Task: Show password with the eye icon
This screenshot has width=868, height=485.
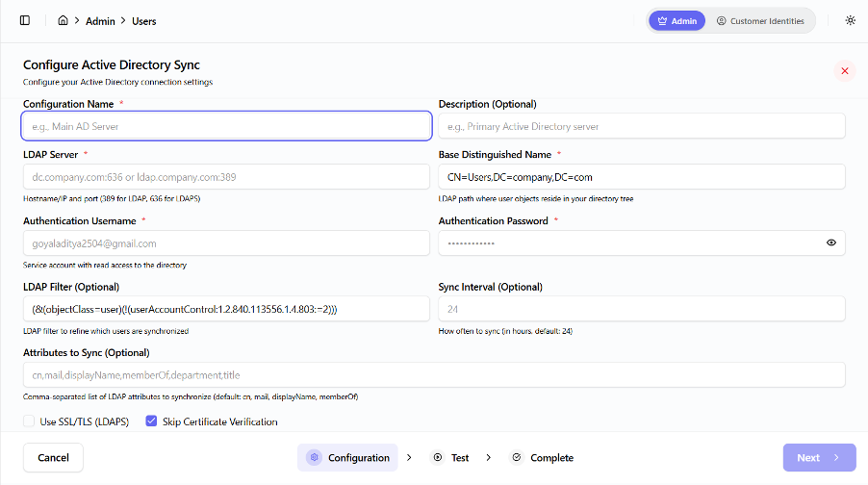Action: 830,242
